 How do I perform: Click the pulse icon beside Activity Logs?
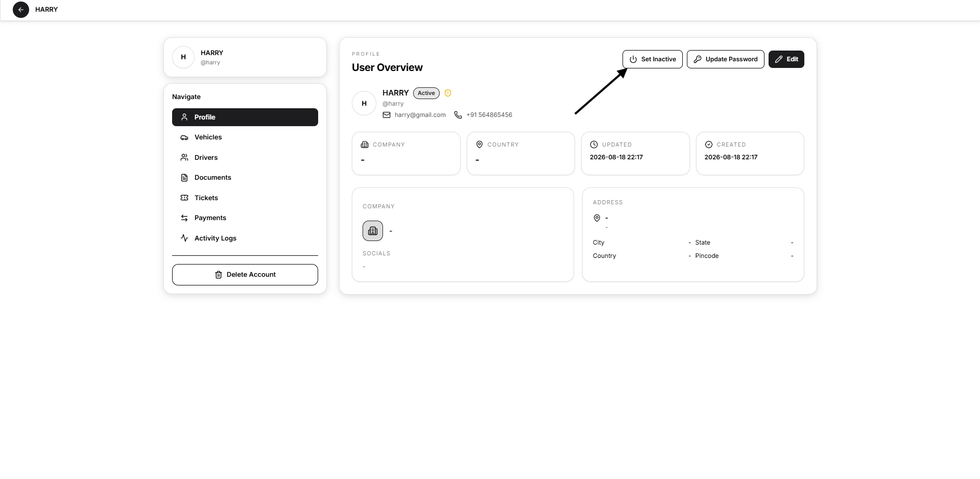click(184, 238)
